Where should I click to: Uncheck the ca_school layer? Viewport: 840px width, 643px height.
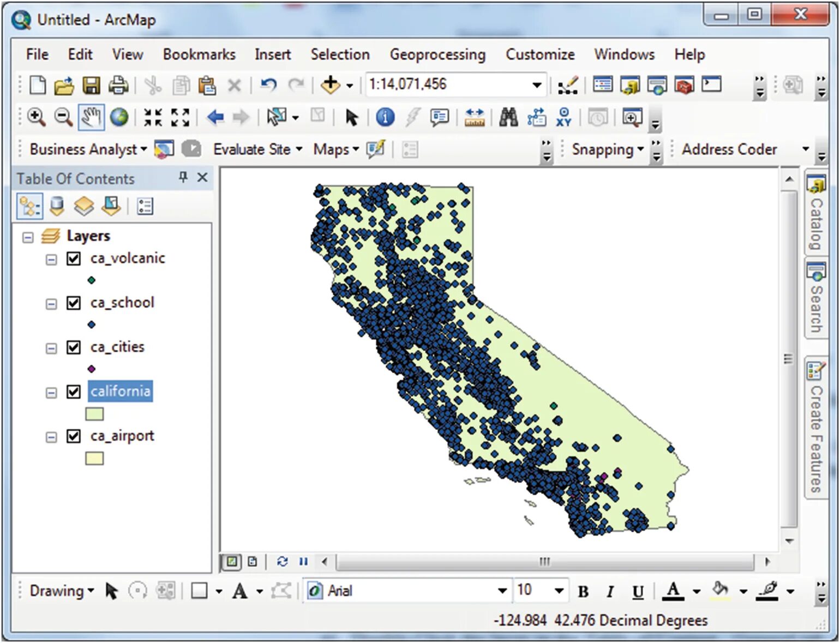[x=74, y=303]
